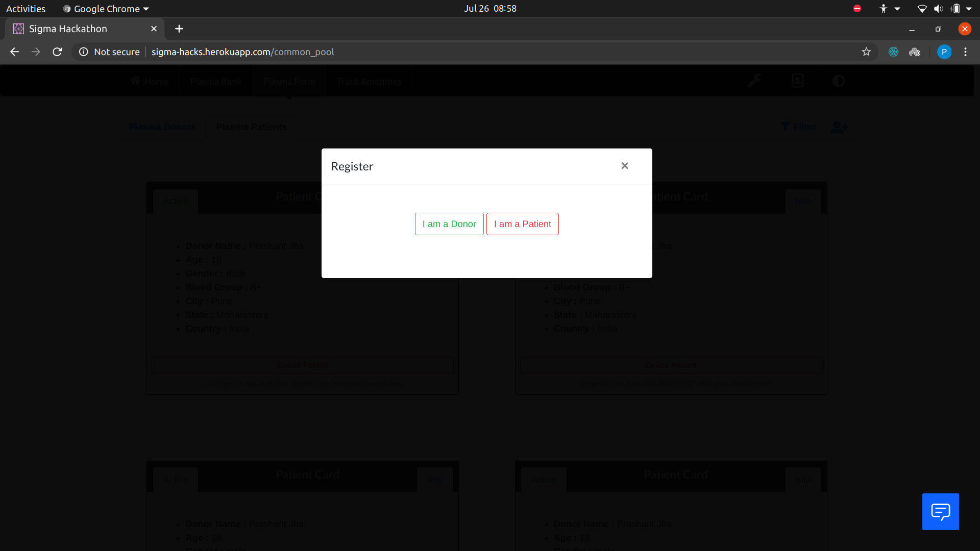Expand the Google Chrome app menu
Viewport: 980px width, 551px height.
click(106, 9)
